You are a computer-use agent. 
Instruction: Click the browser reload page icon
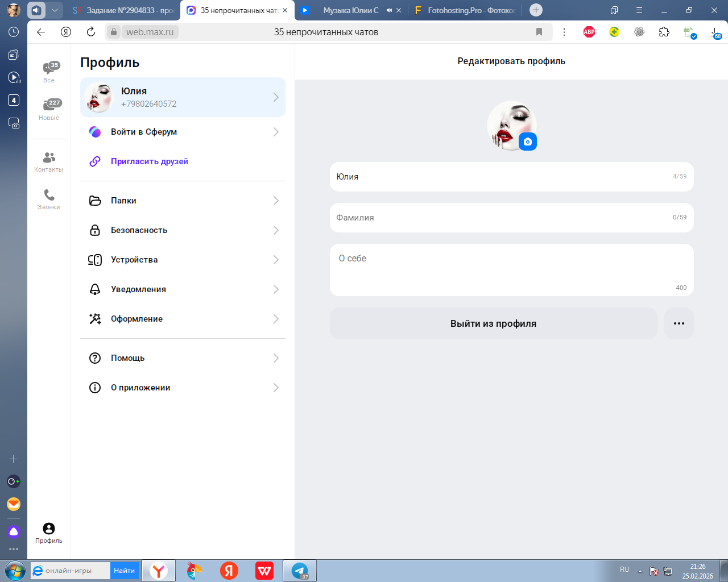coord(91,32)
